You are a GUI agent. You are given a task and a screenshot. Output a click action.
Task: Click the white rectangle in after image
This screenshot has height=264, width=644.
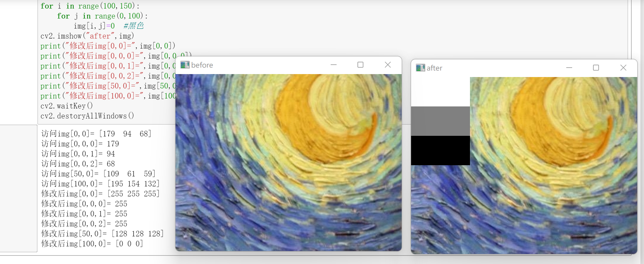(x=441, y=92)
